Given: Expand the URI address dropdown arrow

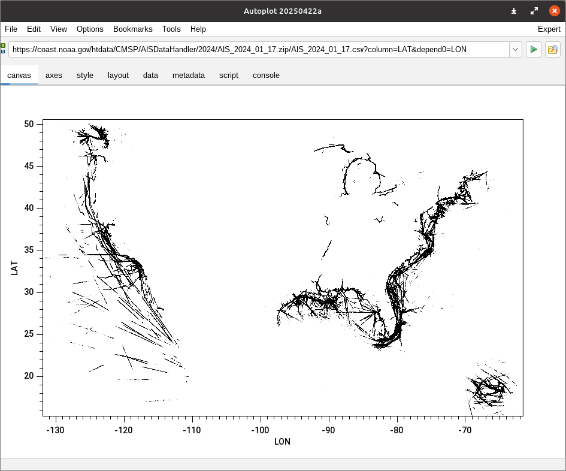Looking at the screenshot, I should 515,49.
